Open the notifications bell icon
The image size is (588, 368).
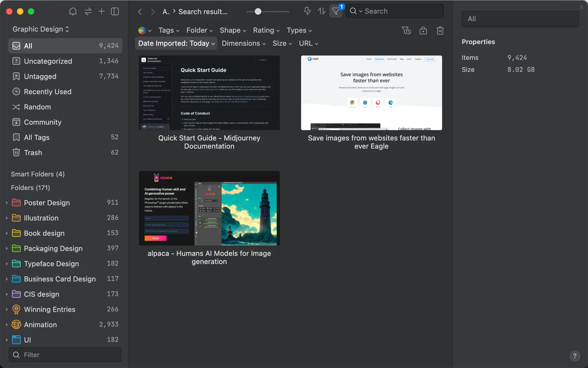73,11
